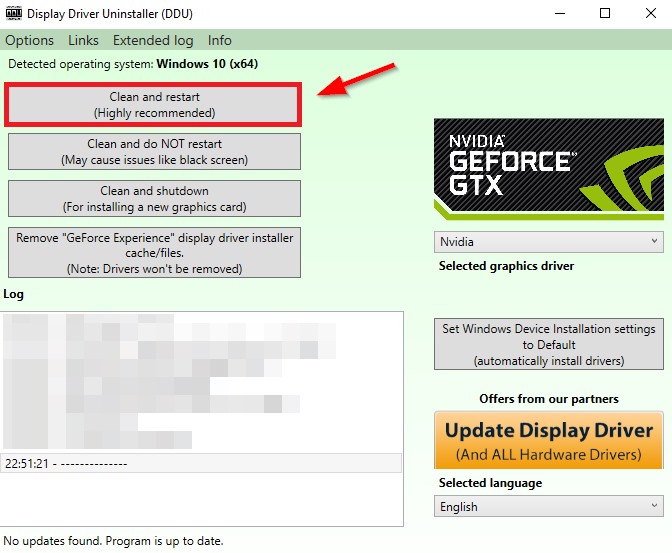Click the NVIDIA GeForce GTX logo image
Image resolution: width=672 pixels, height=553 pixels.
(549, 169)
